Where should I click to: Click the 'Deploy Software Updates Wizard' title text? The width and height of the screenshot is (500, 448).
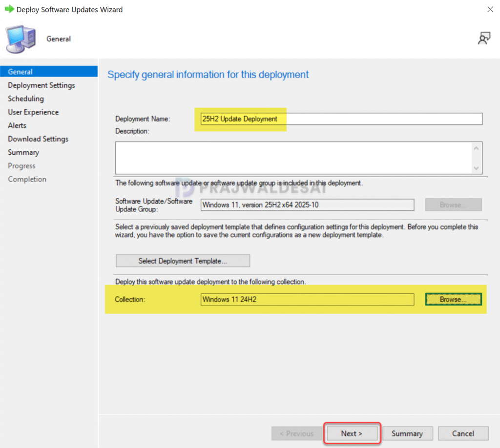point(69,10)
